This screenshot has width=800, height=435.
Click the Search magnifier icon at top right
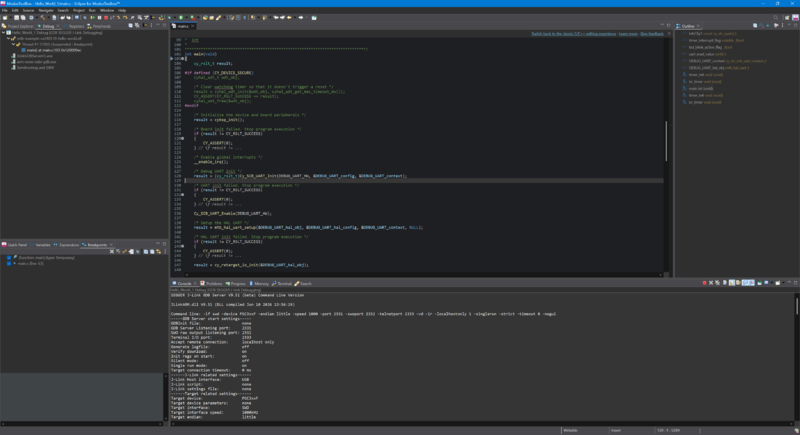tap(776, 17)
